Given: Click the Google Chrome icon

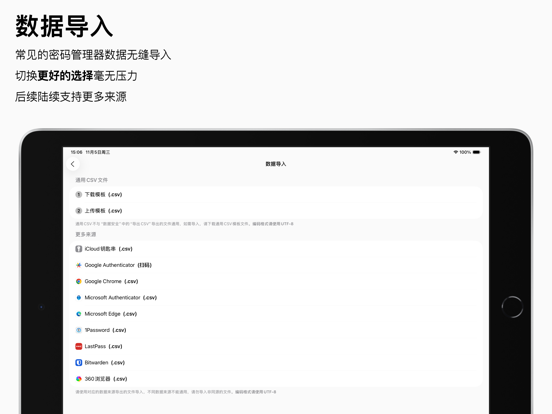Looking at the screenshot, I should tap(79, 281).
